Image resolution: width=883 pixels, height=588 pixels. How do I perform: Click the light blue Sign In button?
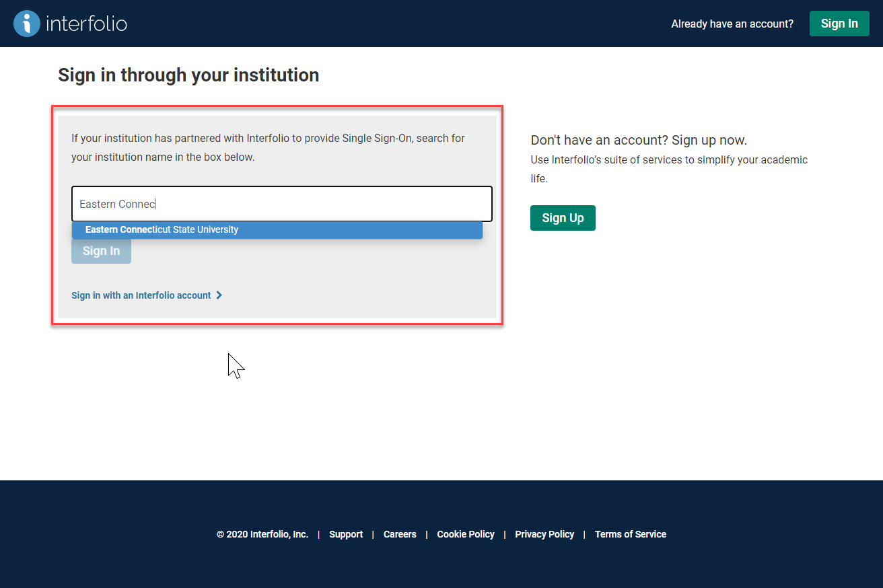click(101, 251)
